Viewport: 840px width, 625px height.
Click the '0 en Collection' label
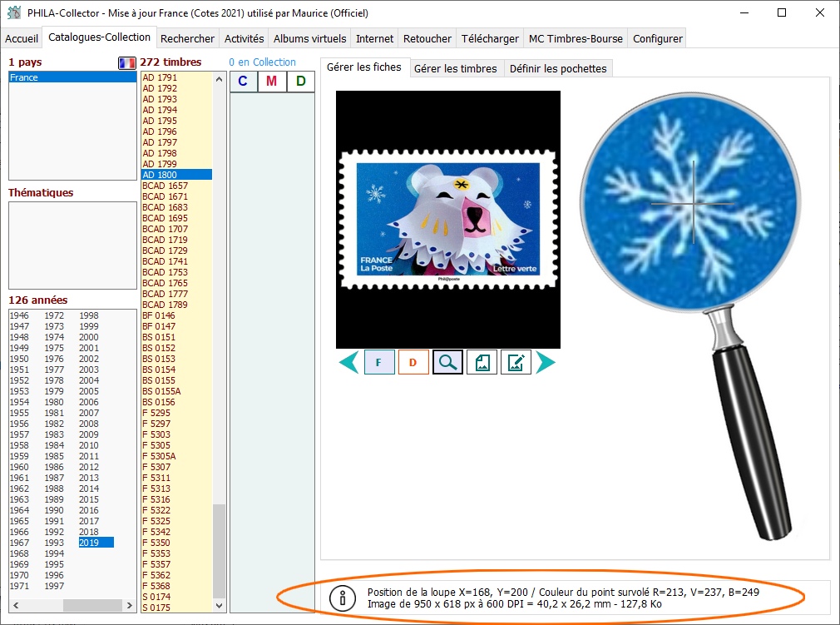coord(262,62)
